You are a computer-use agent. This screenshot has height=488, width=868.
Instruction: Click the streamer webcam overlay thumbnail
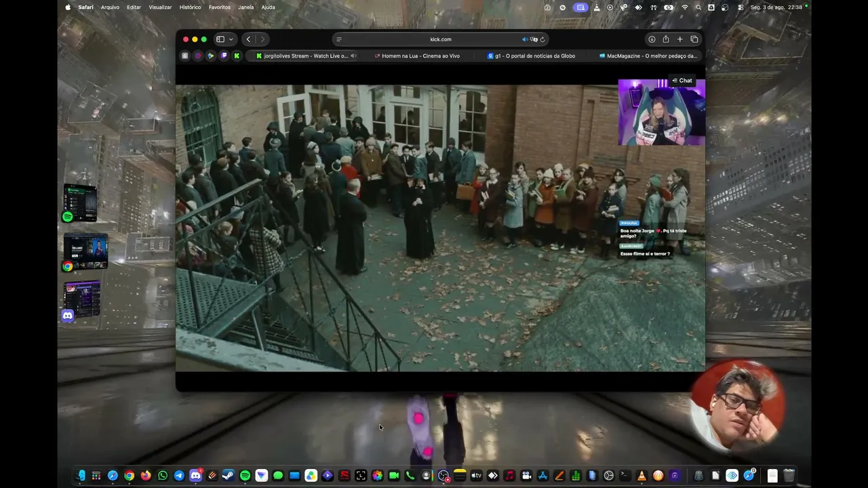coord(661,113)
